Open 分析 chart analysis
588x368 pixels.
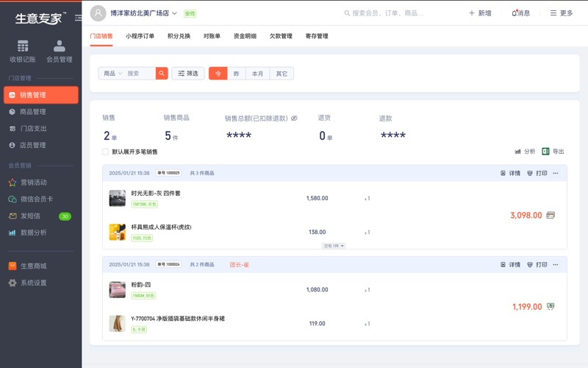coord(525,152)
